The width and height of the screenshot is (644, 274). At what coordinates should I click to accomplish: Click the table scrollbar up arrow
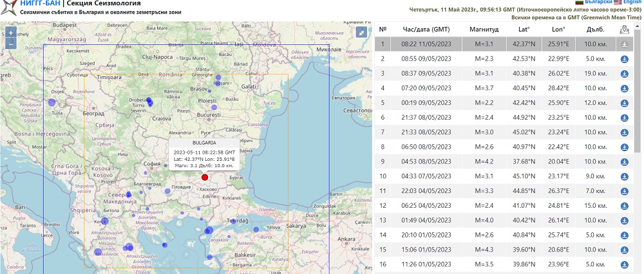(x=638, y=25)
